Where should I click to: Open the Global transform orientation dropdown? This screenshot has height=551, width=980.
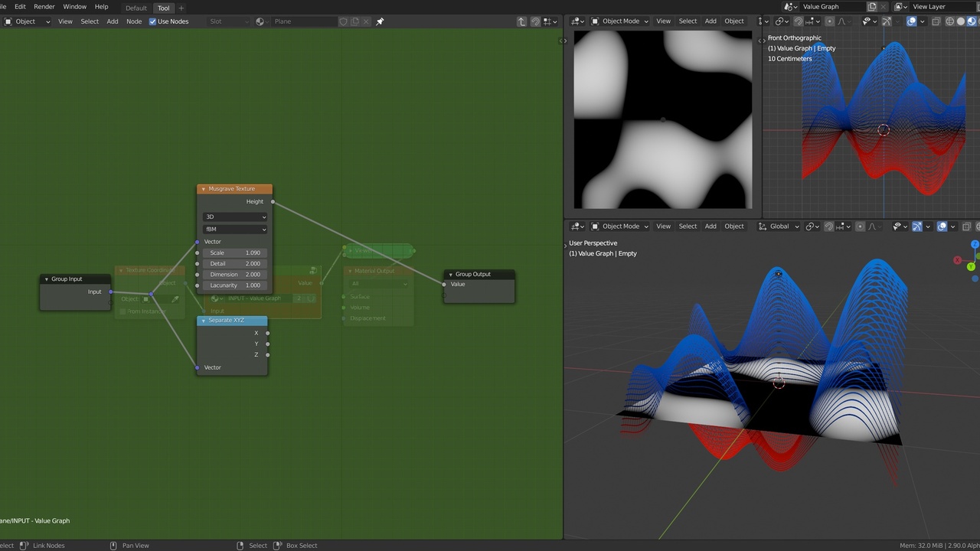pyautogui.click(x=779, y=226)
